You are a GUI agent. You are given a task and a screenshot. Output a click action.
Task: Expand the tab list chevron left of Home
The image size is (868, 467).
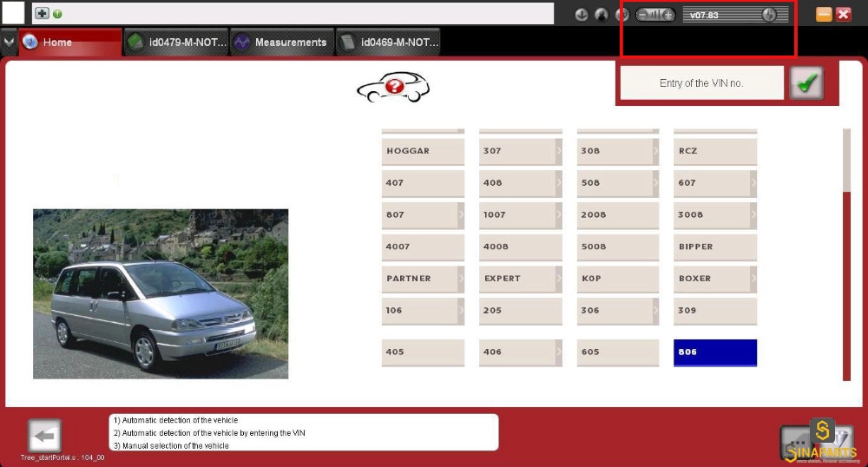coord(9,42)
